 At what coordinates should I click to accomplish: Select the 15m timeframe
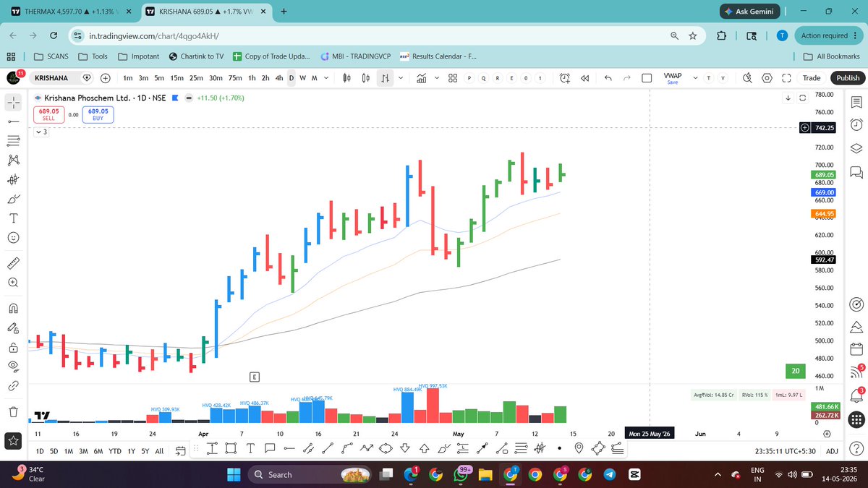[176, 78]
